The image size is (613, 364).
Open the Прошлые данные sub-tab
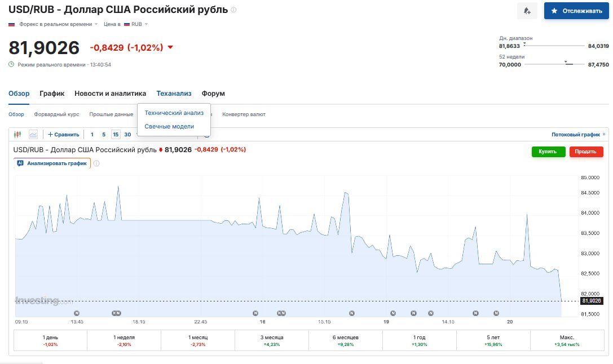[111, 114]
